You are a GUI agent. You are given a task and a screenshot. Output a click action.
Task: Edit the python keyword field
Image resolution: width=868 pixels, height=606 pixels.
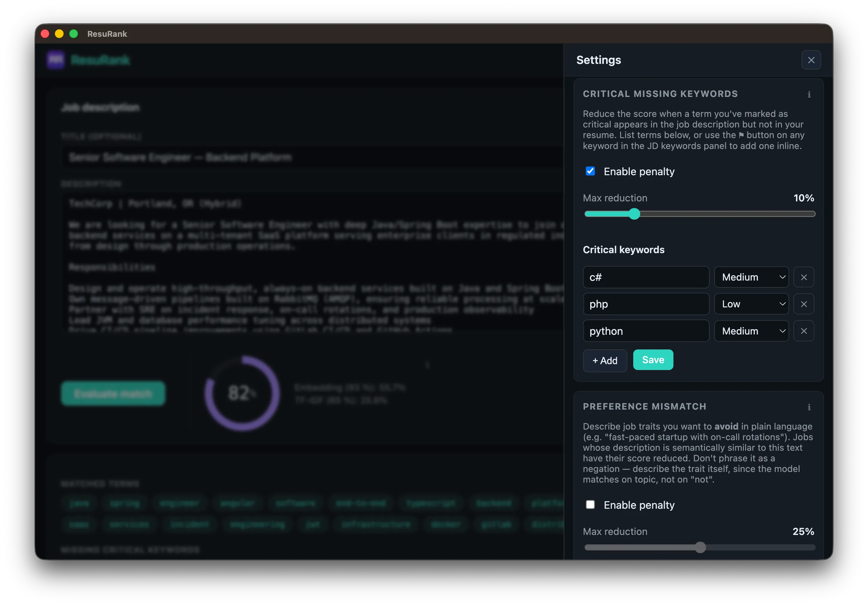(x=646, y=331)
